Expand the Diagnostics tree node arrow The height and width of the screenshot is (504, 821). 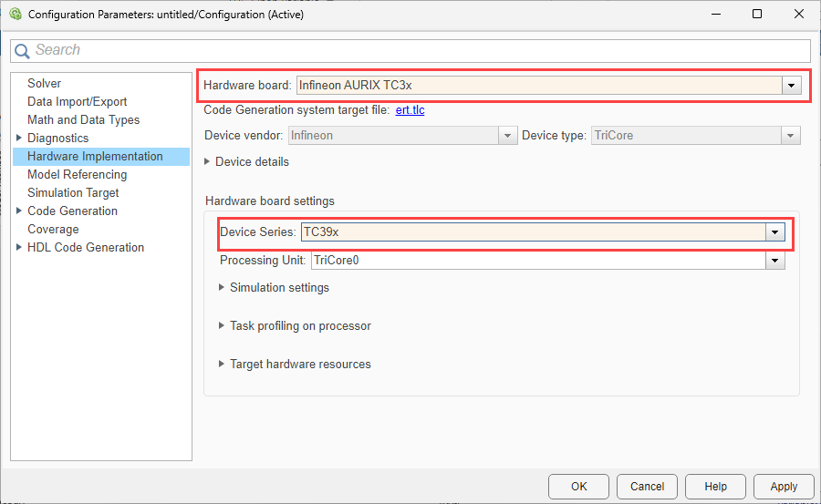tap(19, 138)
